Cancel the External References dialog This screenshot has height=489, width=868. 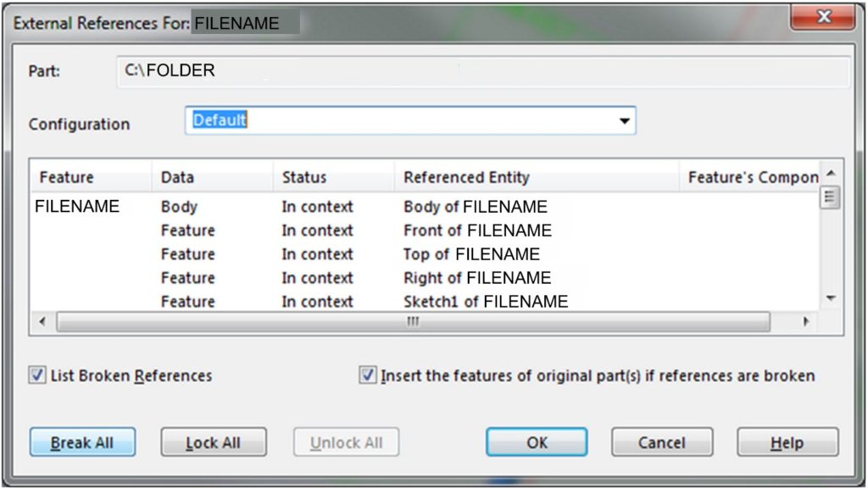tap(662, 442)
